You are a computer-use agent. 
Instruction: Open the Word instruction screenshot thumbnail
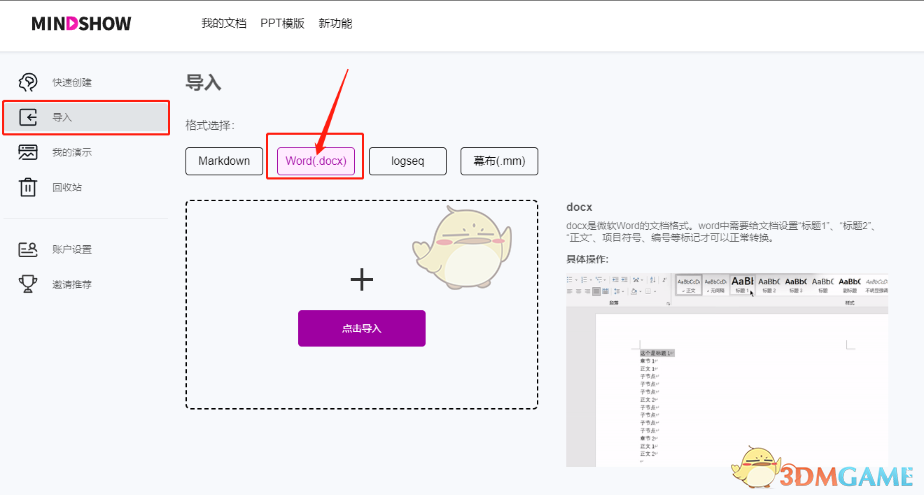(727, 370)
